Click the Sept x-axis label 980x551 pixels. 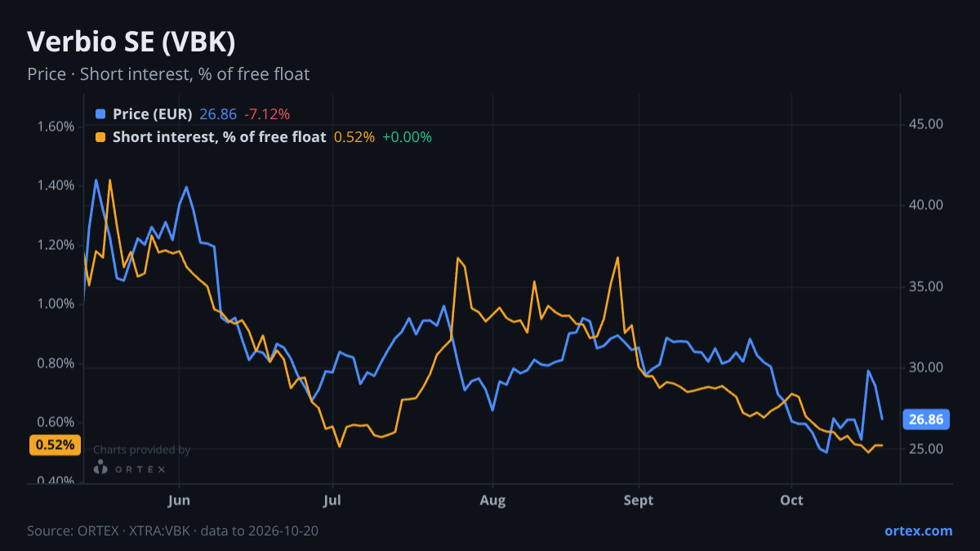click(639, 500)
